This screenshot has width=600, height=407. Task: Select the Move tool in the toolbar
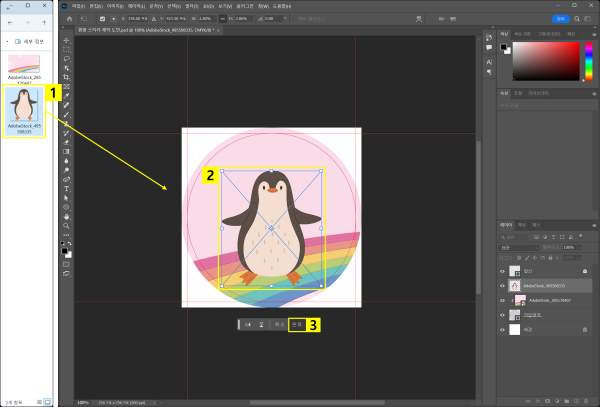pos(66,40)
